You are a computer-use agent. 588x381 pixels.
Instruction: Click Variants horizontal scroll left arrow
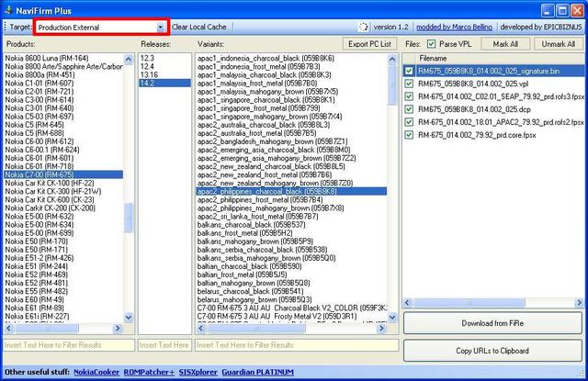(x=200, y=329)
